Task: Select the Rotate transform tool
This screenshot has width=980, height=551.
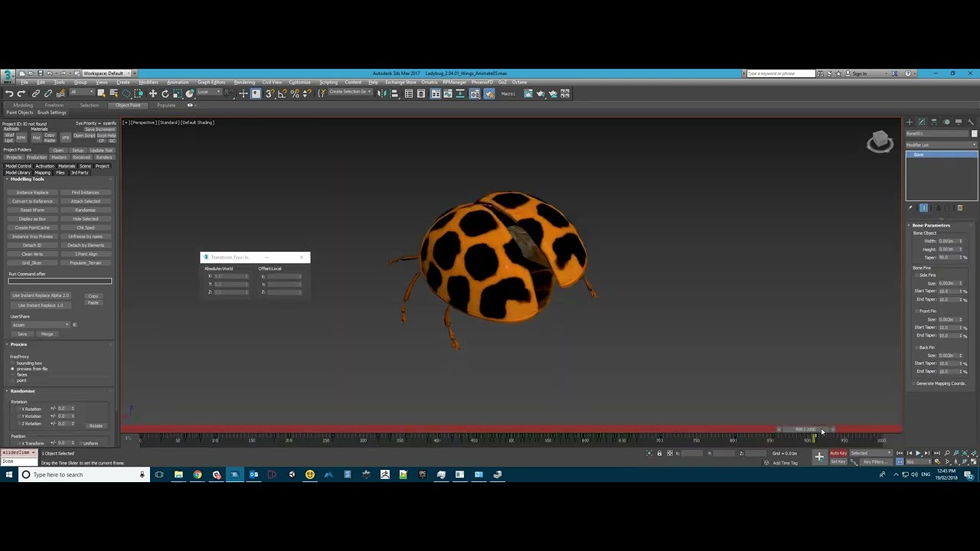Action: point(165,93)
